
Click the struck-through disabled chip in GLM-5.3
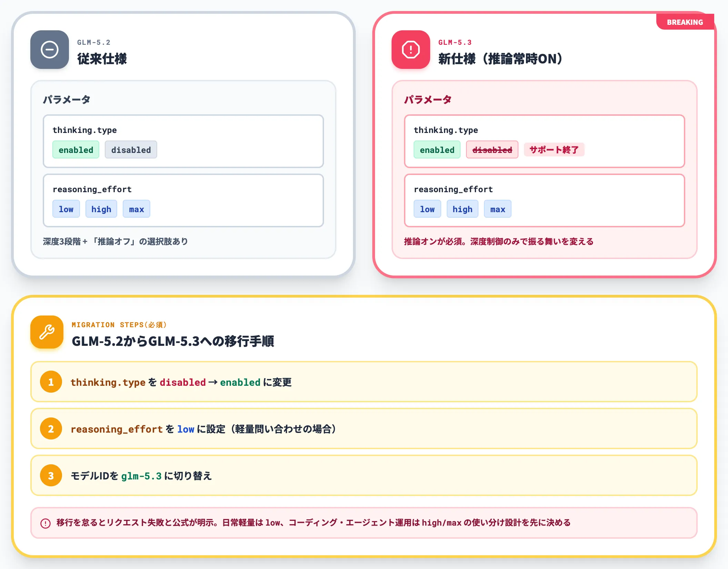[492, 149]
